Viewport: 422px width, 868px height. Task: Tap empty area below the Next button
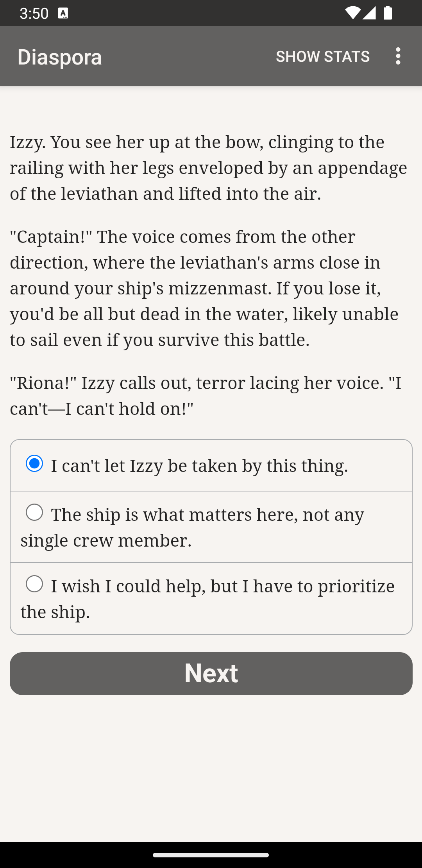click(211, 766)
